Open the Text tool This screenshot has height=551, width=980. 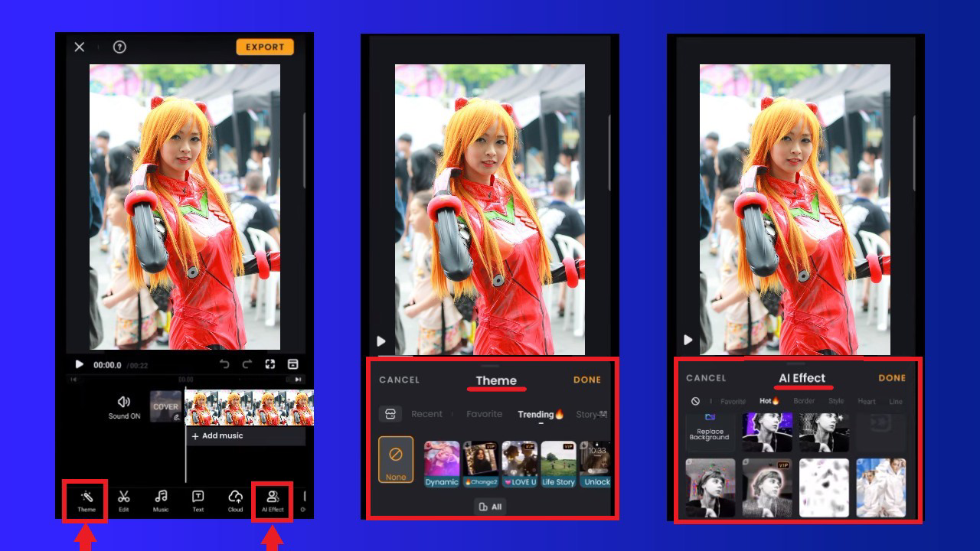pos(198,501)
